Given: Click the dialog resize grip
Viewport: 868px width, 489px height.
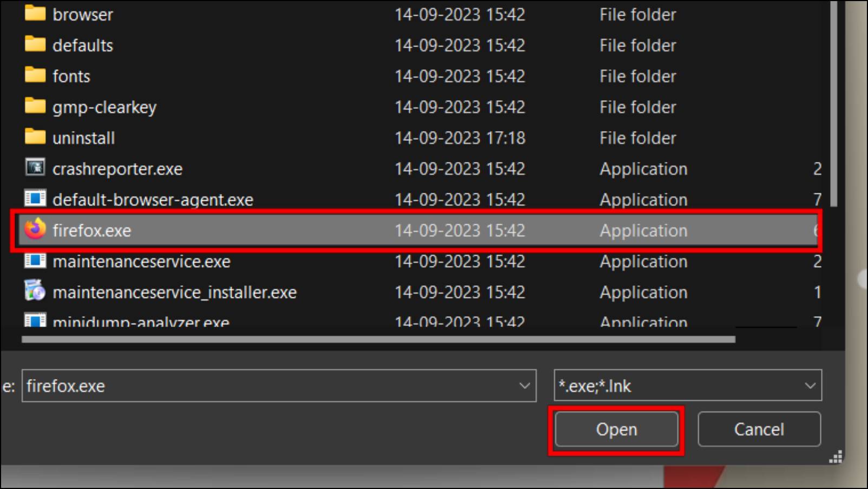Looking at the screenshot, I should click(x=836, y=458).
